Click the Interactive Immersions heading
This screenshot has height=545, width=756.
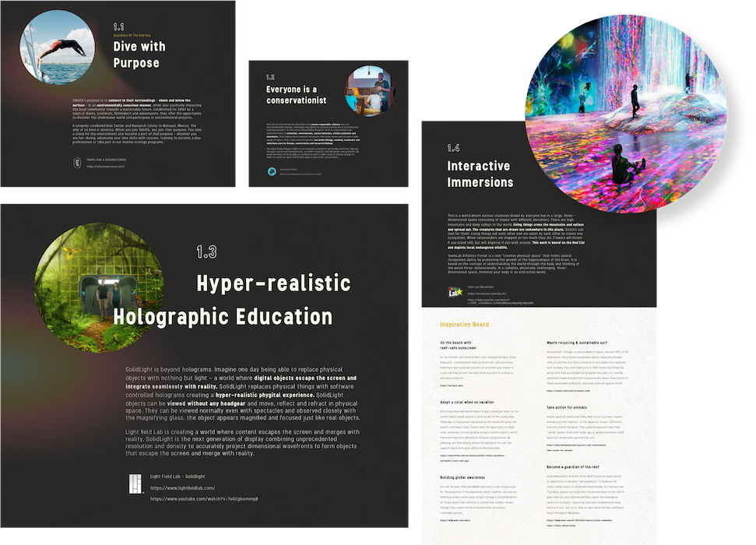coord(480,174)
